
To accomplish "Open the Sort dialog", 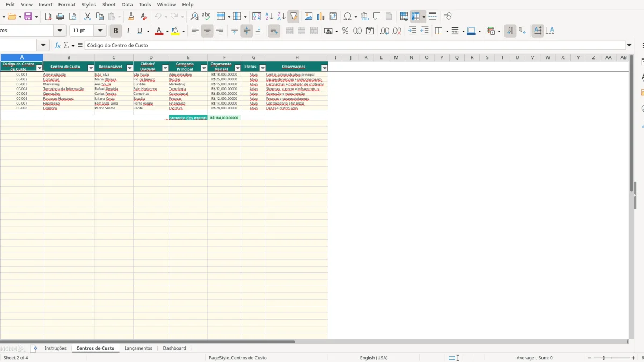I will pyautogui.click(x=257, y=17).
